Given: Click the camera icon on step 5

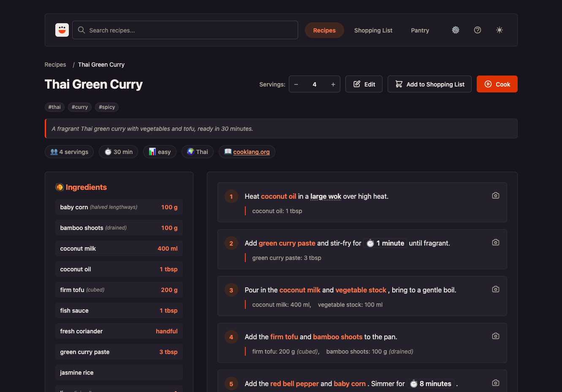Looking at the screenshot, I should point(496,383).
